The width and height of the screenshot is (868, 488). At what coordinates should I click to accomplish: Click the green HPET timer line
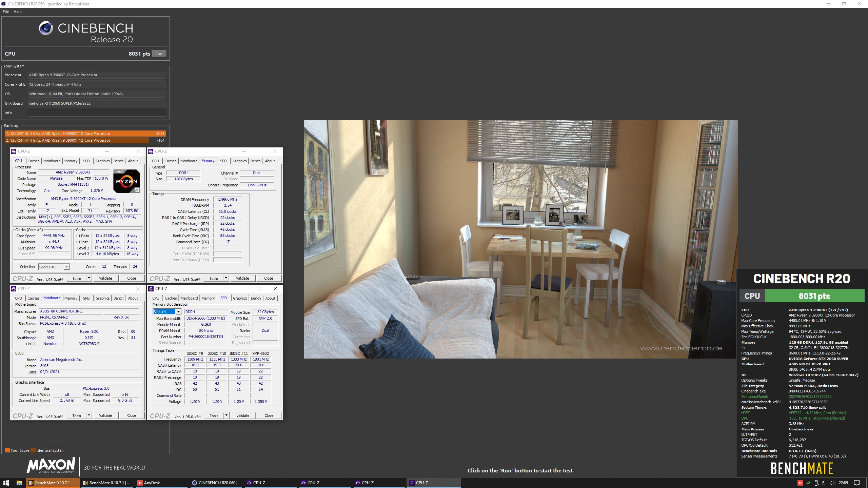793,413
